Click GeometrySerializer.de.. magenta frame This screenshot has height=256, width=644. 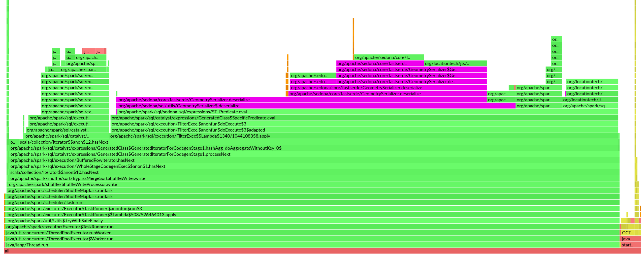pos(411,81)
